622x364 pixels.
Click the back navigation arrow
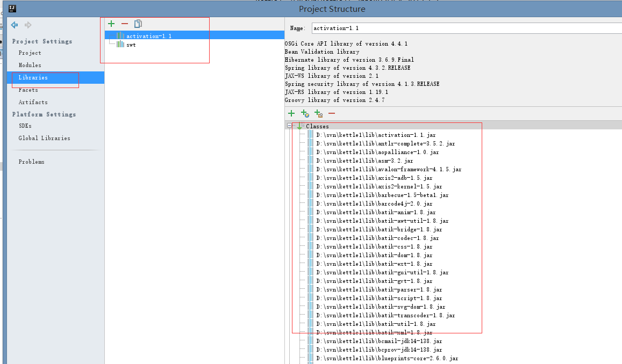pos(15,25)
